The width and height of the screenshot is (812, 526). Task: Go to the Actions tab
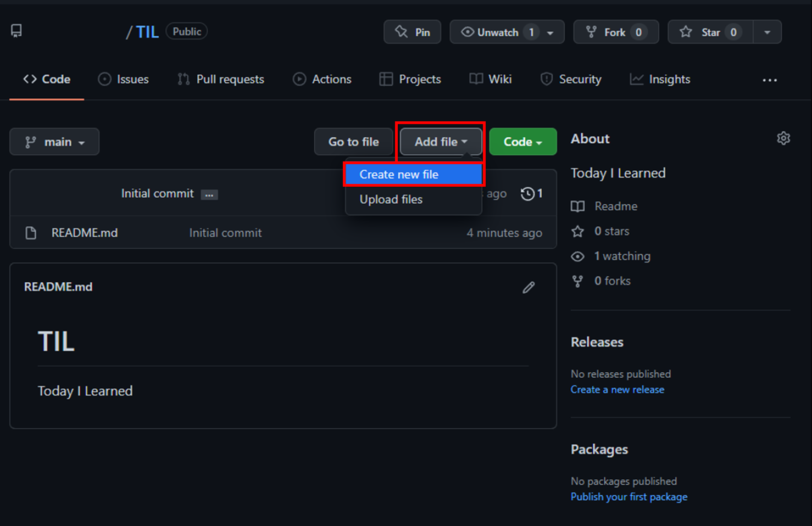click(x=322, y=79)
